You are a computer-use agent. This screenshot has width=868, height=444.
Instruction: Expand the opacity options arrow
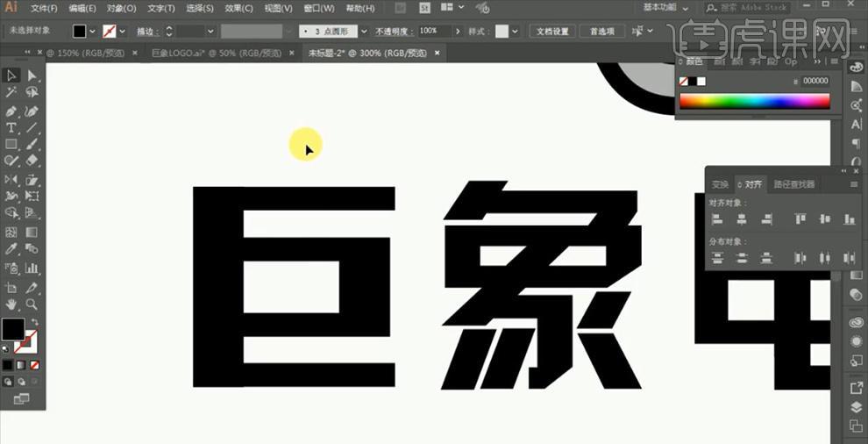[x=458, y=32]
